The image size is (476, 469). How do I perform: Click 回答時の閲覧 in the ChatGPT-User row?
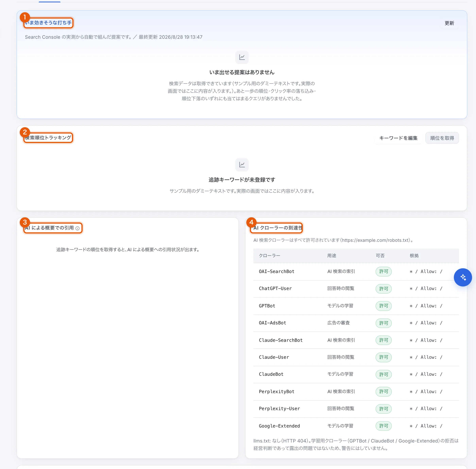click(340, 288)
